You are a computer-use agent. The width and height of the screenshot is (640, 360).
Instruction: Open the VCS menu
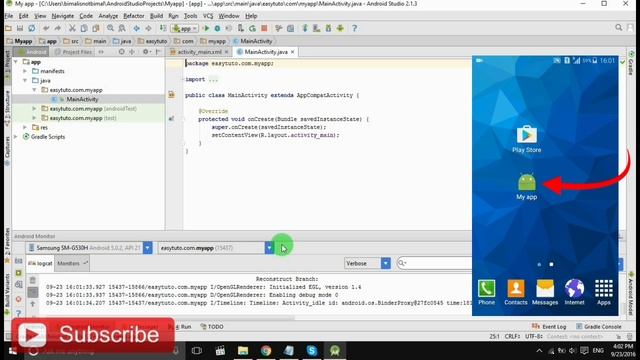coord(208,16)
